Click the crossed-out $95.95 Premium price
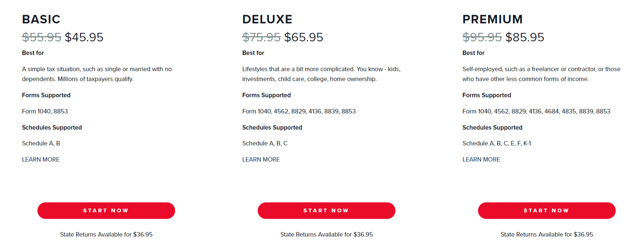 pyautogui.click(x=482, y=37)
